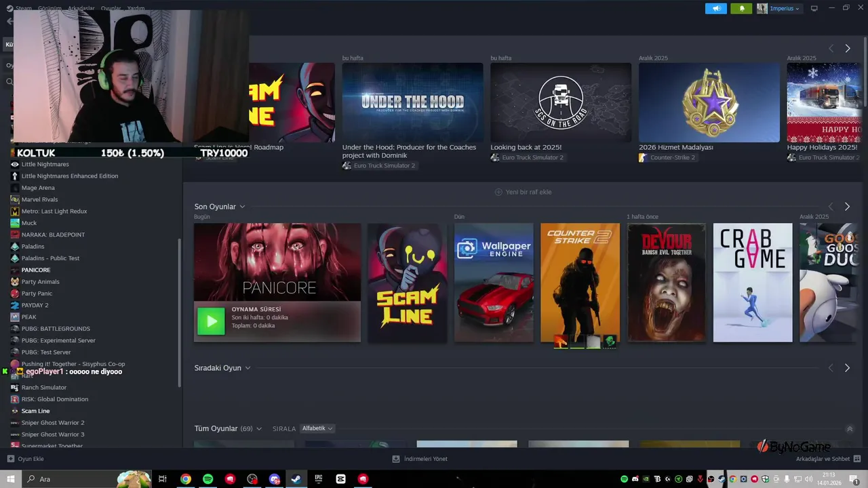Select the Scam Line game cover
The width and height of the screenshot is (868, 488).
coord(407,283)
